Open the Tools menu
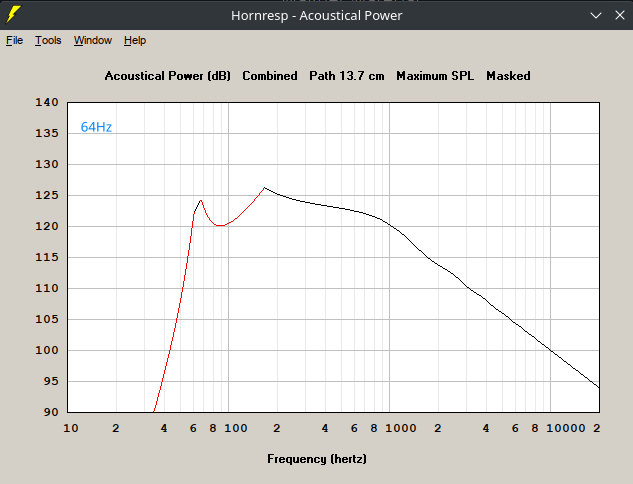The width and height of the screenshot is (633, 484). (x=48, y=40)
